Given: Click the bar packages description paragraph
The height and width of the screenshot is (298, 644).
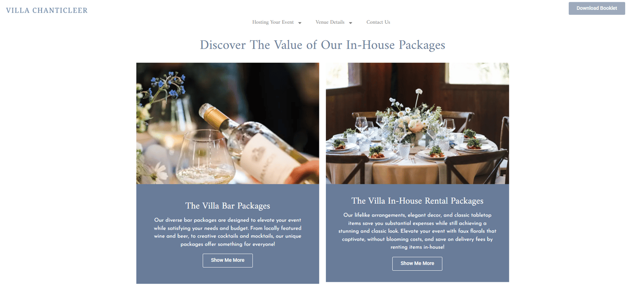Looking at the screenshot, I should [x=228, y=232].
